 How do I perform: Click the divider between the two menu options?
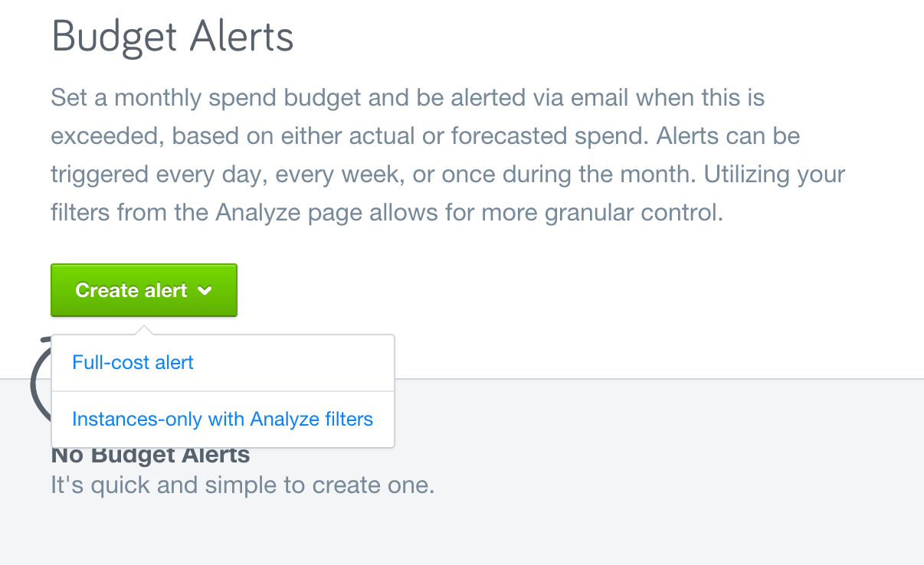[x=221, y=390]
